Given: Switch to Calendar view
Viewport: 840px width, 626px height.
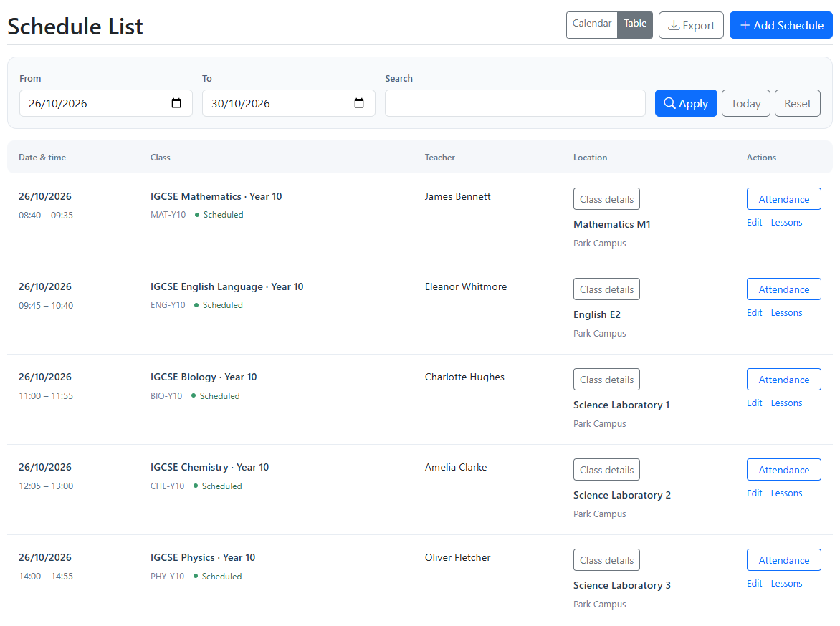Looking at the screenshot, I should tap(591, 24).
